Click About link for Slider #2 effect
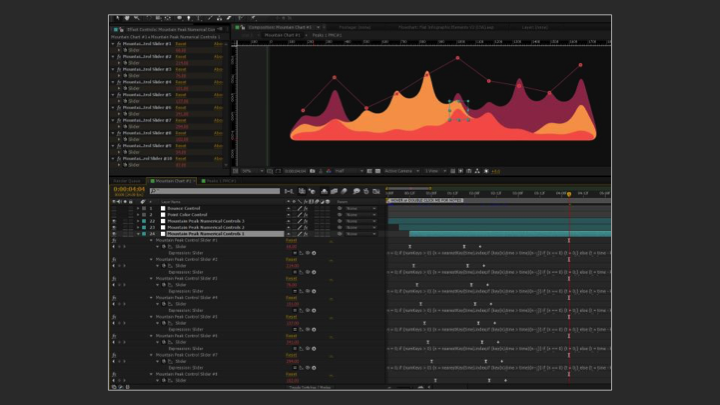This screenshot has height=405, width=720. (x=218, y=57)
